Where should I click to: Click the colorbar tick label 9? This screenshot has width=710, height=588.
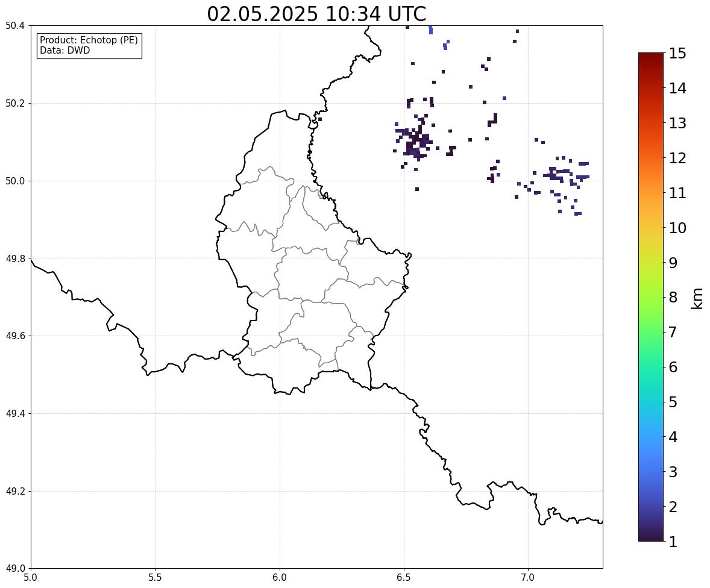673,263
